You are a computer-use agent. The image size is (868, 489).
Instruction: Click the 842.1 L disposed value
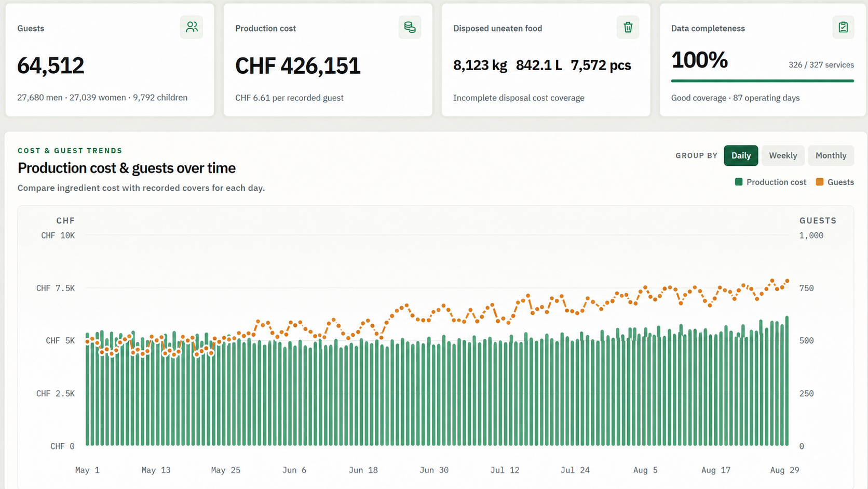539,65
